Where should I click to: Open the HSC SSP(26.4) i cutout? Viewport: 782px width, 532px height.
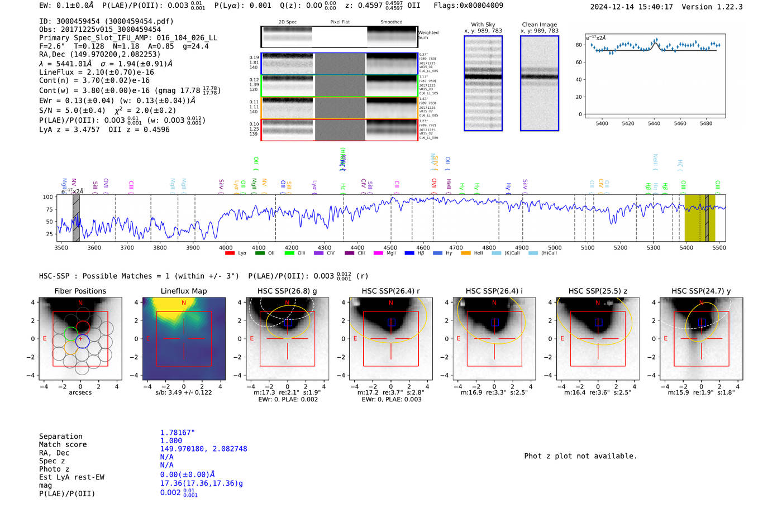(494, 339)
